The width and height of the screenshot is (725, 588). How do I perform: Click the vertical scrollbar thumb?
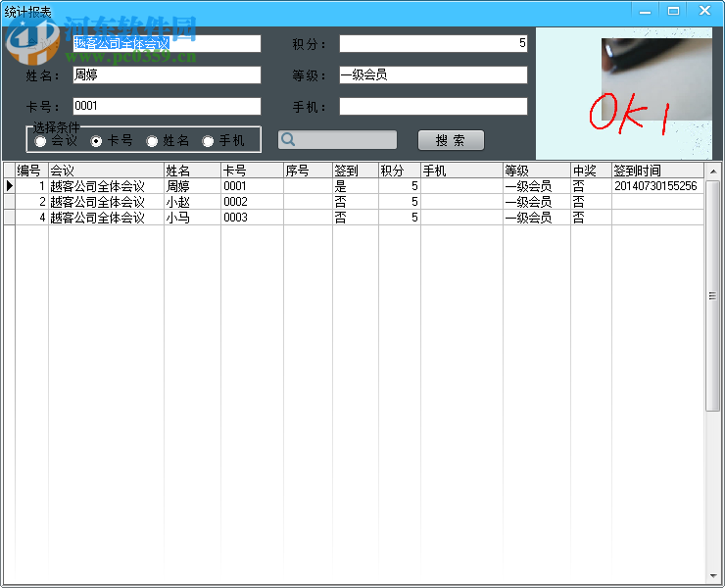pyautogui.click(x=713, y=296)
